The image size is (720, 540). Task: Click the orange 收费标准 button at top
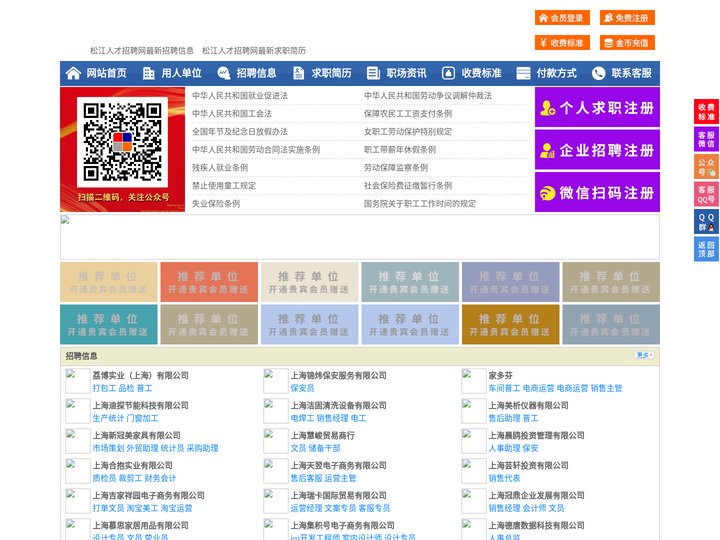[562, 43]
